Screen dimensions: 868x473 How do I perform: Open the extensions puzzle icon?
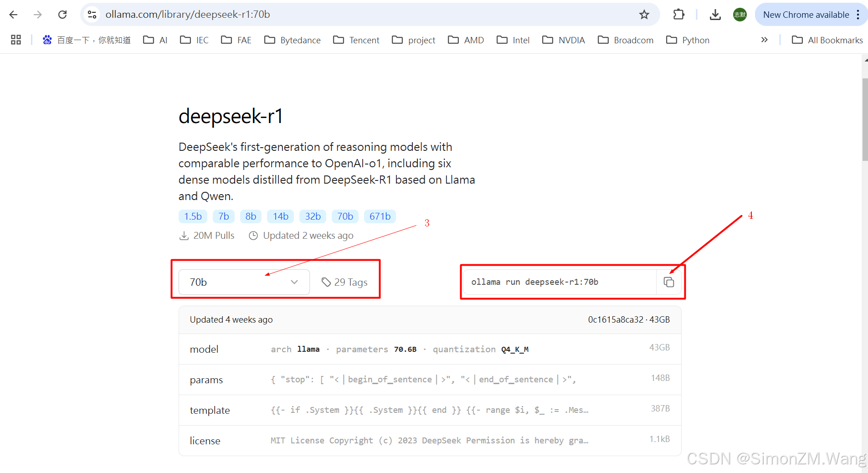click(x=679, y=15)
